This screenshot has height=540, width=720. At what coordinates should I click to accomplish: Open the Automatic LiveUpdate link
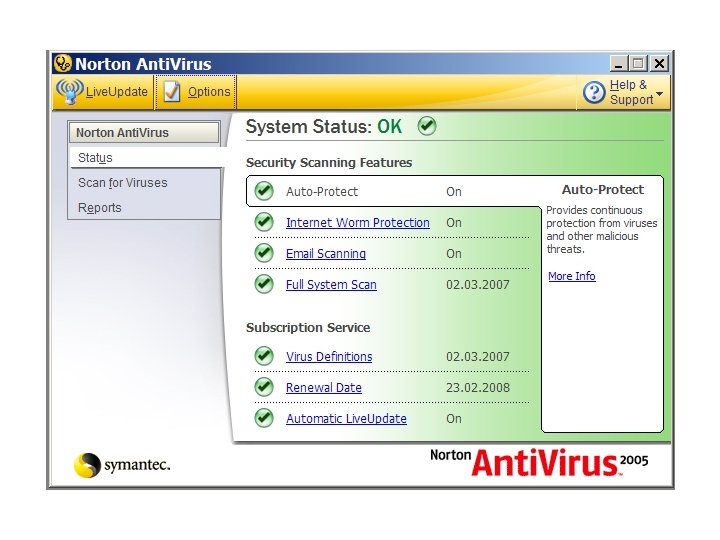[346, 419]
